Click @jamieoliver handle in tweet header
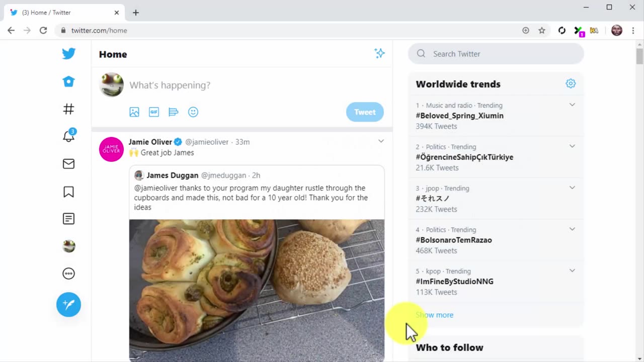Screen dimensions: 644x362 [207, 142]
